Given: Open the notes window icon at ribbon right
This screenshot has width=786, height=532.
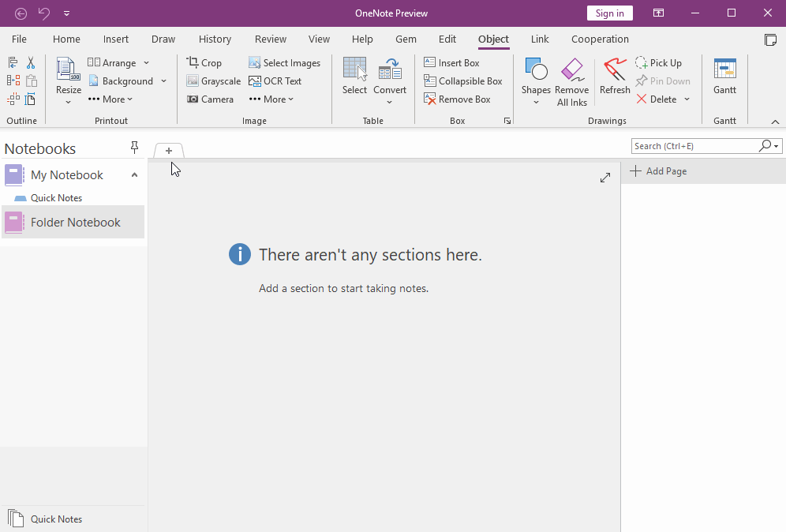Looking at the screenshot, I should click(770, 39).
